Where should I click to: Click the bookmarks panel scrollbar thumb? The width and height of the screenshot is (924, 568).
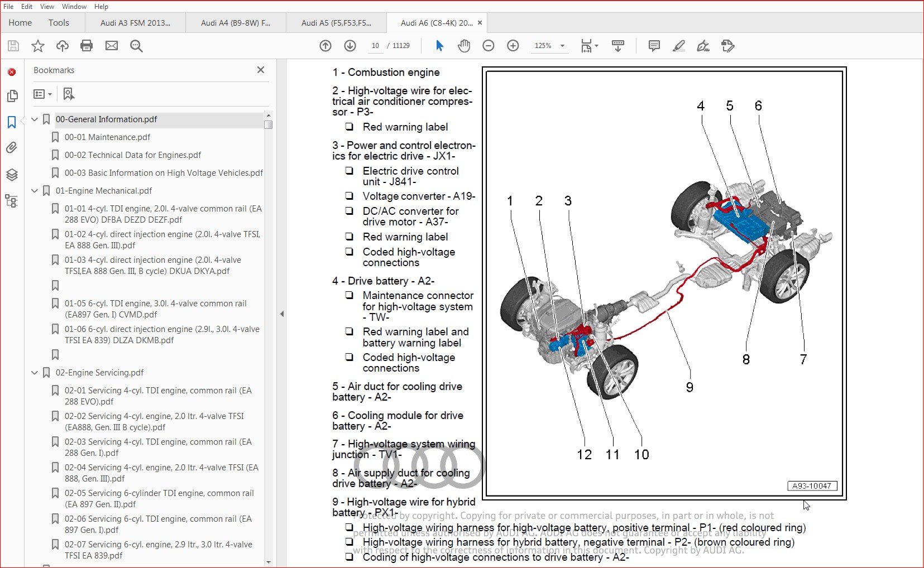tap(269, 124)
